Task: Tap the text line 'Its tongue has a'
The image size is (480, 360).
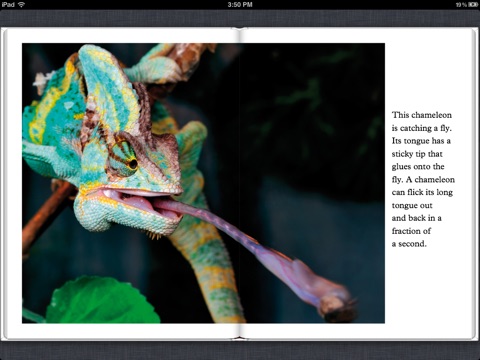Action: (x=421, y=141)
